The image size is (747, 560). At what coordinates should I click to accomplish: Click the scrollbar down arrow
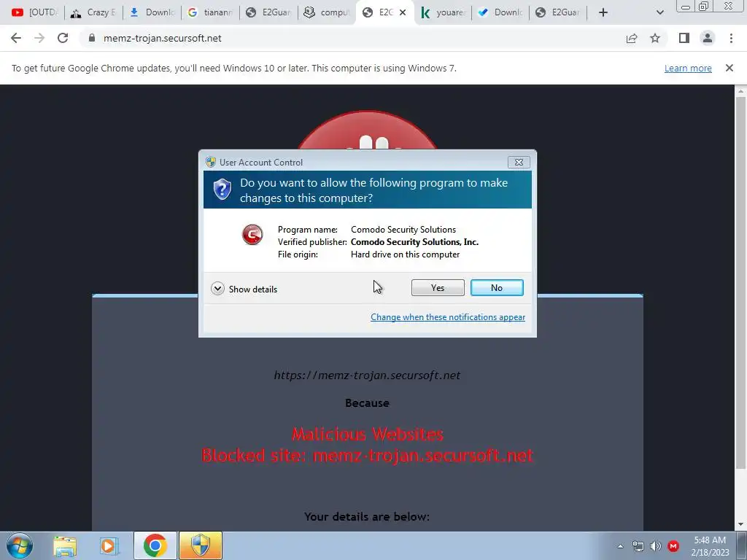click(x=740, y=525)
